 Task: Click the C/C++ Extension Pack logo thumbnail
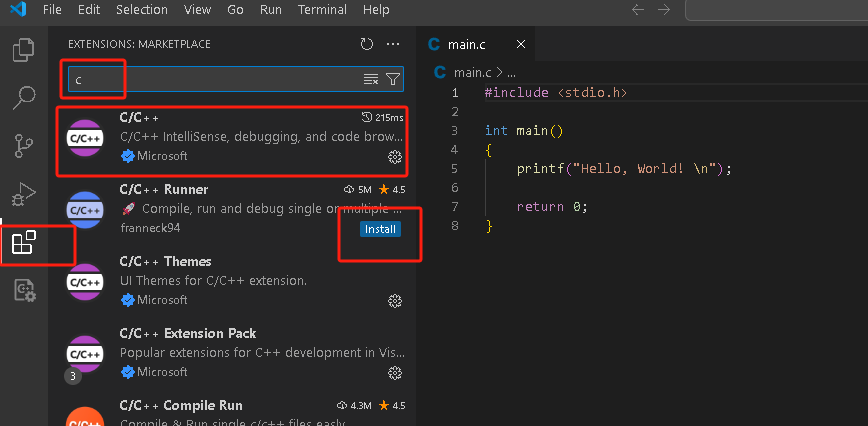(85, 354)
